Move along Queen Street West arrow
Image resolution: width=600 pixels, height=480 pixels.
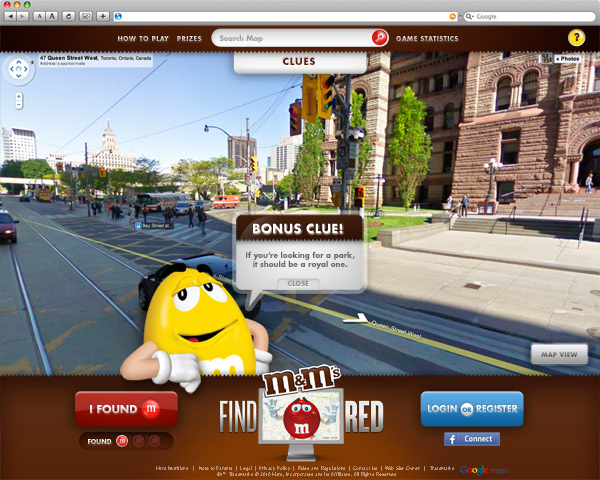[x=356, y=318]
